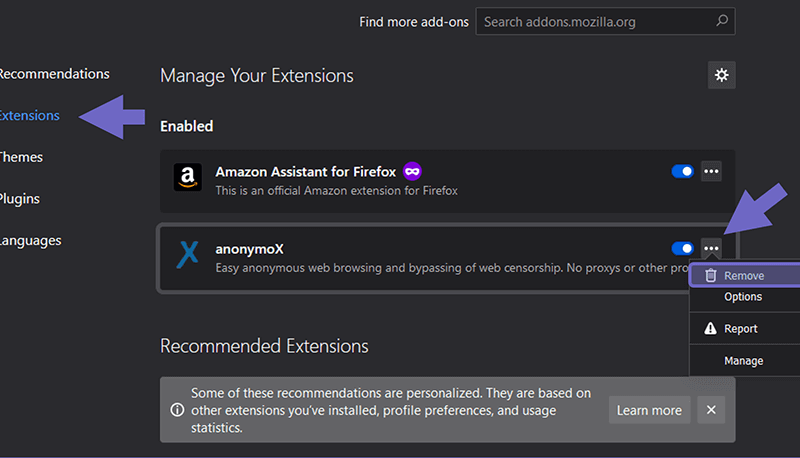Click the warning triangle icon beside Report
The height and width of the screenshot is (458, 800).
click(x=710, y=328)
